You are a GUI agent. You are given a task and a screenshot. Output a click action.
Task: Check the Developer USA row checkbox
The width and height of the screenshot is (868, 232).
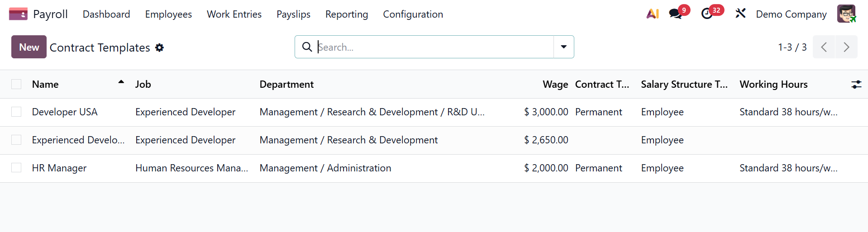point(16,112)
